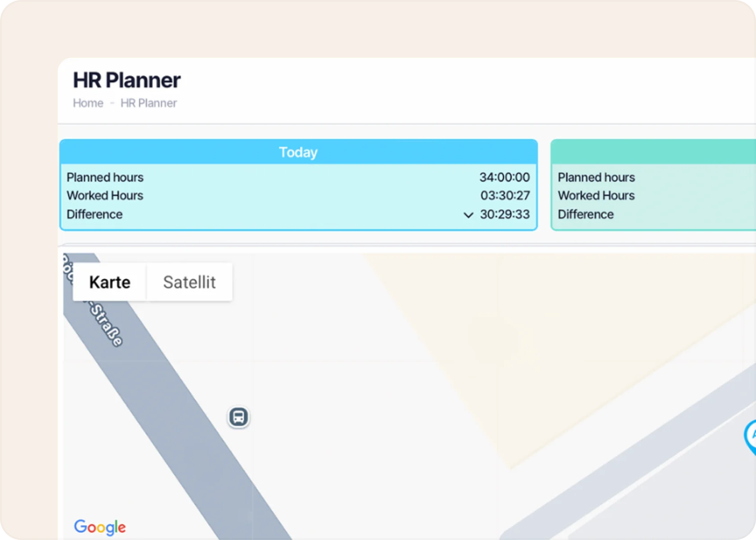This screenshot has width=756, height=540.
Task: Open the Home breadcrumb link
Action: [88, 103]
